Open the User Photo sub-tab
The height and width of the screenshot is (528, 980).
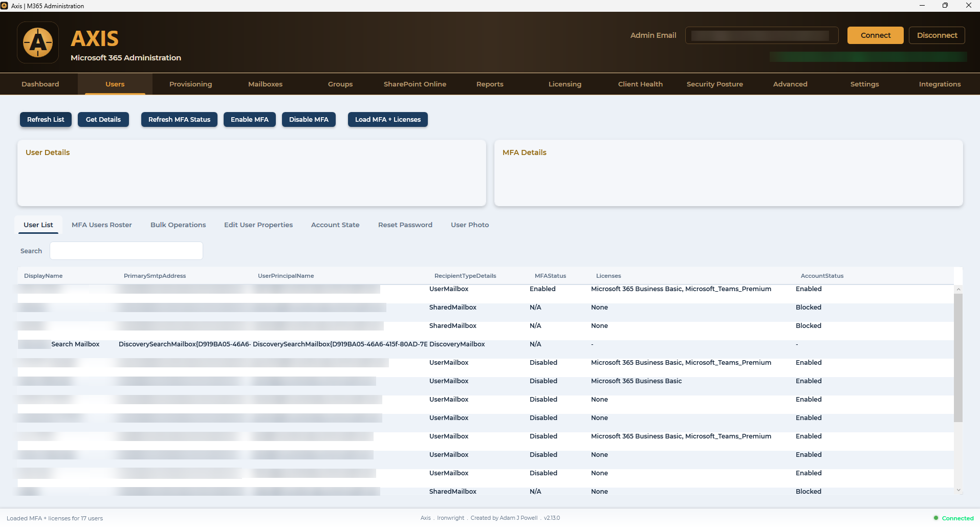pyautogui.click(x=470, y=225)
